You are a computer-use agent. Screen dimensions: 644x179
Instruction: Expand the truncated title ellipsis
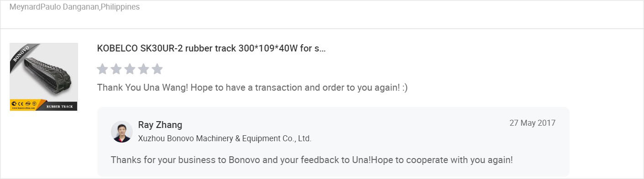[x=323, y=49]
